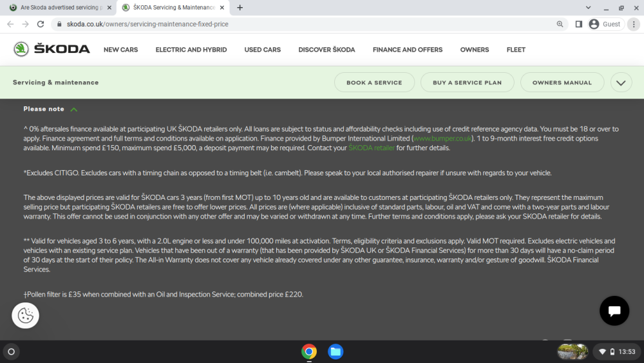Image resolution: width=644 pixels, height=363 pixels.
Task: Click the Pollen filter £35 note text
Action: pyautogui.click(x=163, y=295)
